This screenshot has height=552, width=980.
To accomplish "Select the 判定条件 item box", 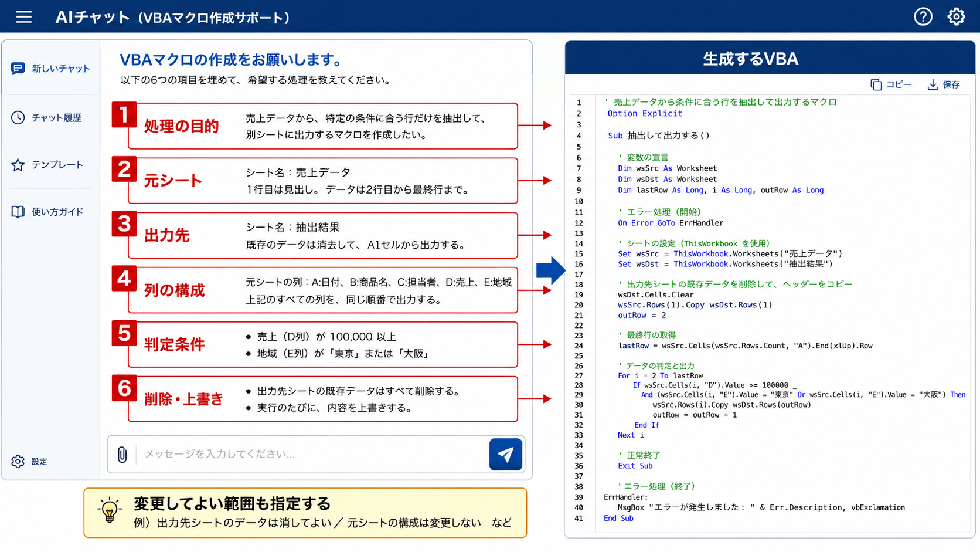I will [x=323, y=344].
